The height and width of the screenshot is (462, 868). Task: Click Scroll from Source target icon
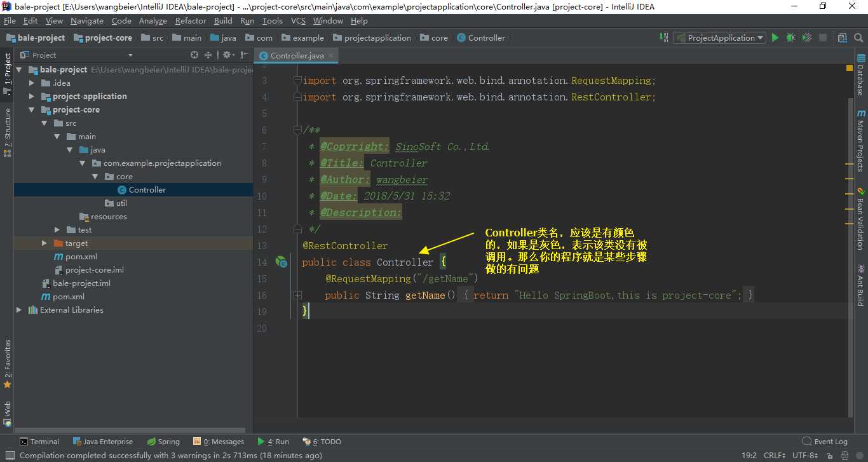(194, 55)
